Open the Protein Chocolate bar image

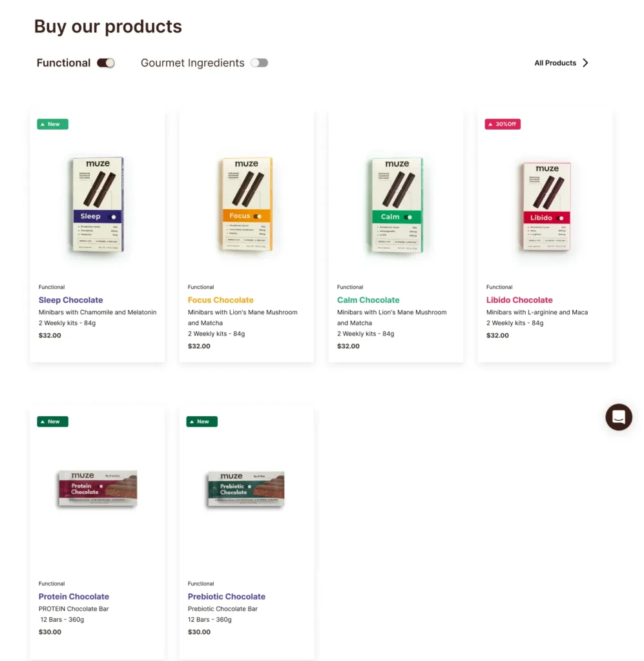(x=97, y=488)
